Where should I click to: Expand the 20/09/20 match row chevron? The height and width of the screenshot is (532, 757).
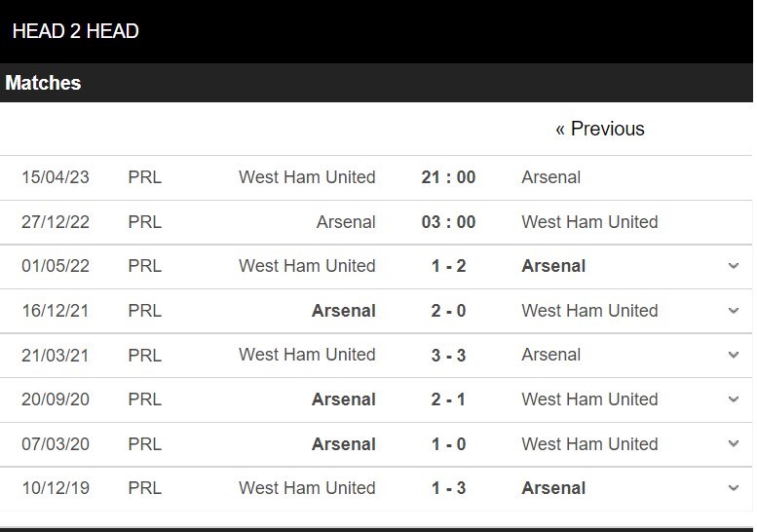pyautogui.click(x=734, y=399)
